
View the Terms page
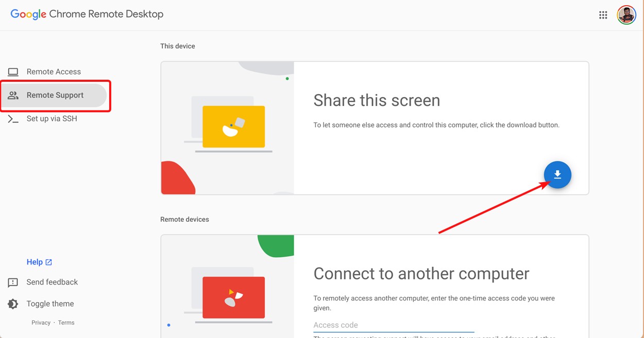pyautogui.click(x=66, y=322)
